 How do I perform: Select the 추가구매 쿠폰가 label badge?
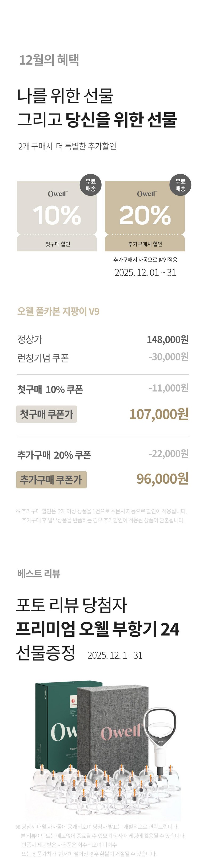click(x=51, y=479)
